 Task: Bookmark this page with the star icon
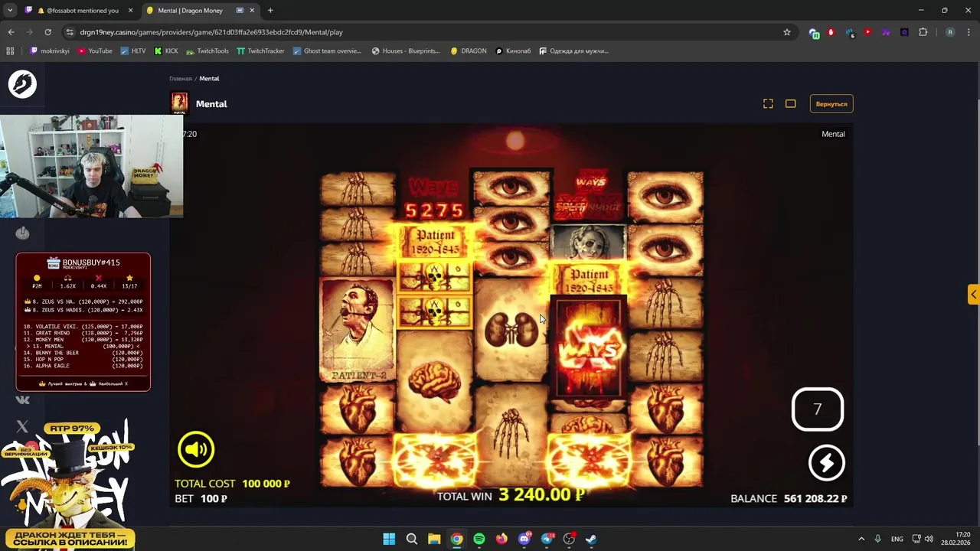click(x=786, y=32)
